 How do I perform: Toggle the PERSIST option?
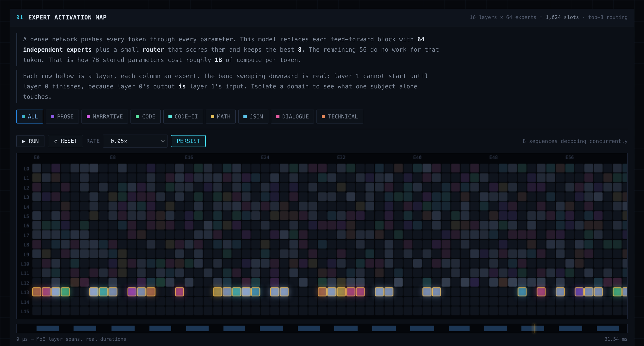click(188, 141)
